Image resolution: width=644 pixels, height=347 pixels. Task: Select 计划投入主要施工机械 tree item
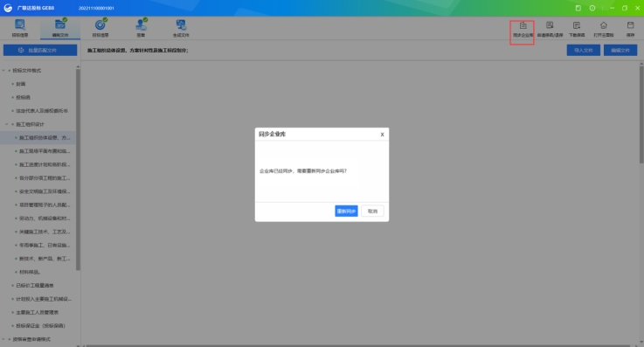[44, 299]
